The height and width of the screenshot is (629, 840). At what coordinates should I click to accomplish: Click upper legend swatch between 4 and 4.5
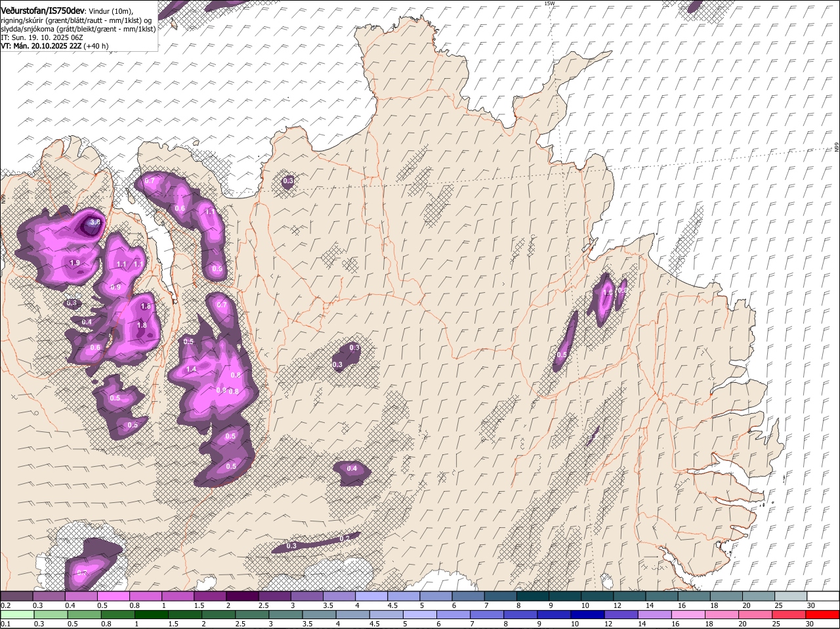371,596
